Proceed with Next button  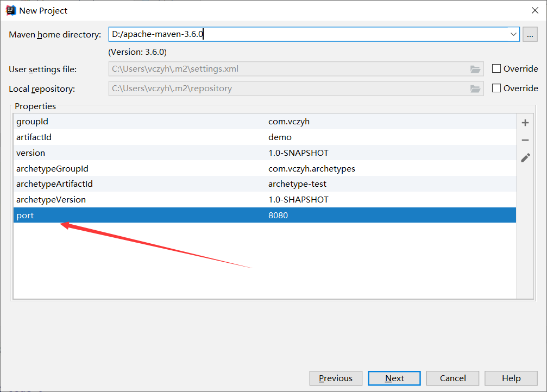click(394, 378)
